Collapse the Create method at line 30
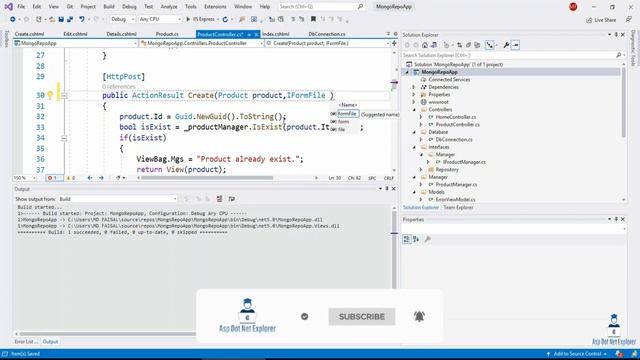Viewport: 640px width, 360px height. pos(64,95)
